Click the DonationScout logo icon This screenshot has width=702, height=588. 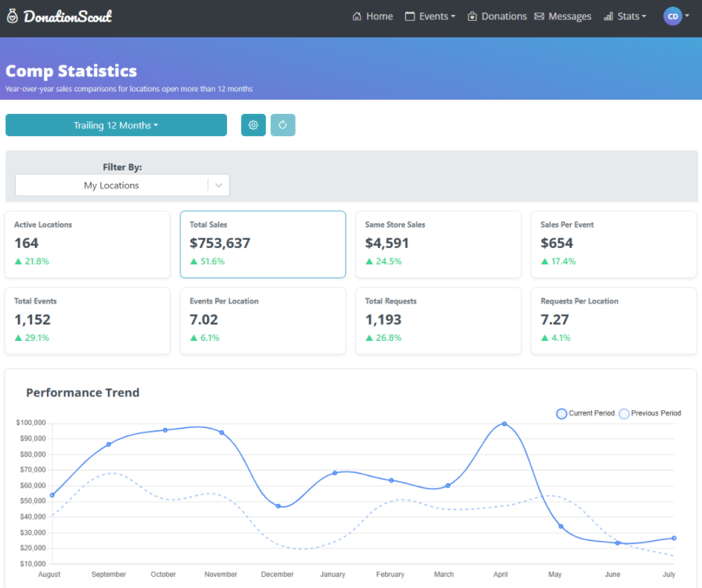[x=12, y=16]
